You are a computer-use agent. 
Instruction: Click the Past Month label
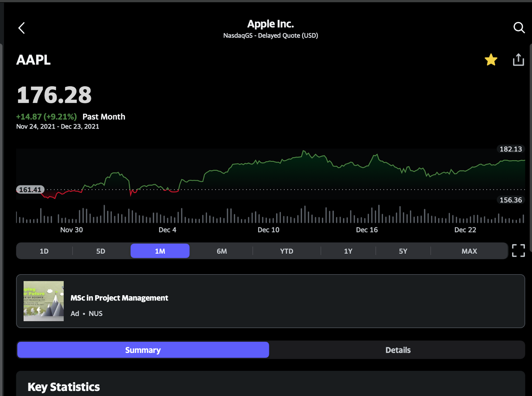(x=104, y=117)
